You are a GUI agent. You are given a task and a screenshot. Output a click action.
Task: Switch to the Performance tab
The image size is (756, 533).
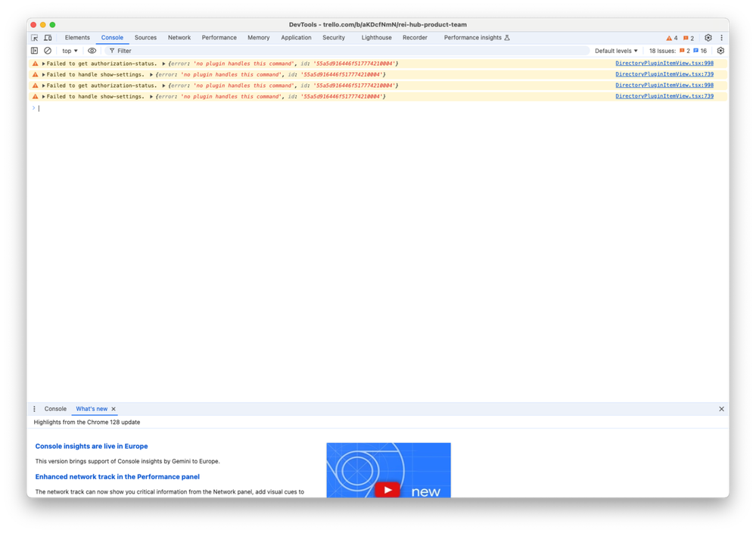(219, 38)
